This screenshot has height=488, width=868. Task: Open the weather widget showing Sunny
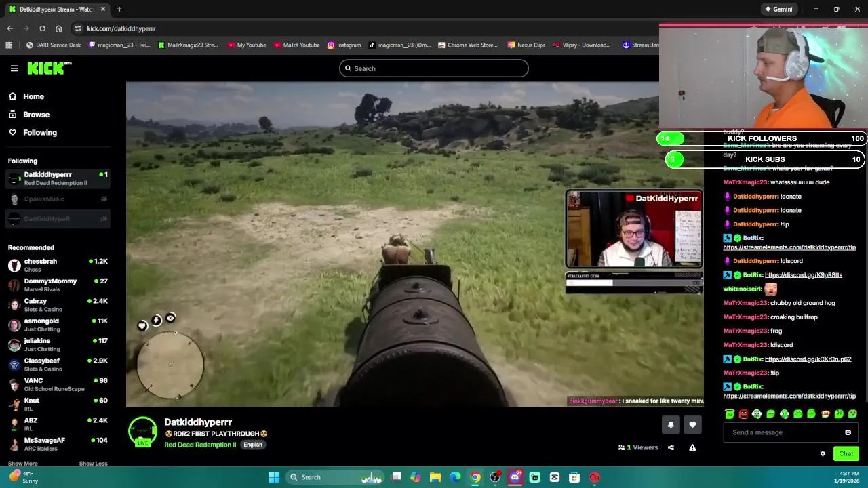pyautogui.click(x=23, y=477)
